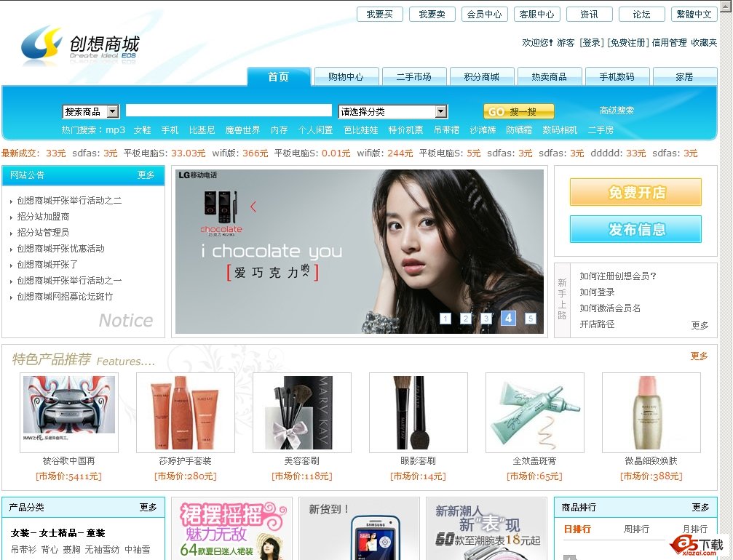
Task: Select banner pagination number 1
Action: click(446, 319)
